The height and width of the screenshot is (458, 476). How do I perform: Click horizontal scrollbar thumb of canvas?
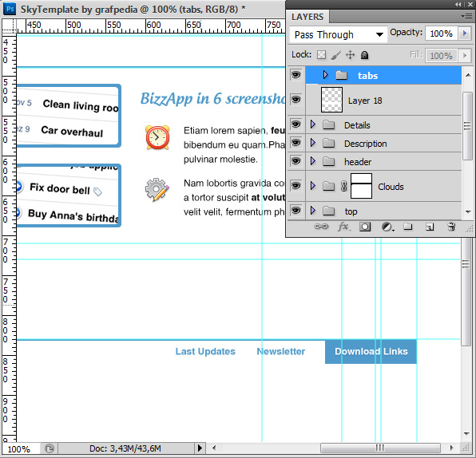[380, 448]
